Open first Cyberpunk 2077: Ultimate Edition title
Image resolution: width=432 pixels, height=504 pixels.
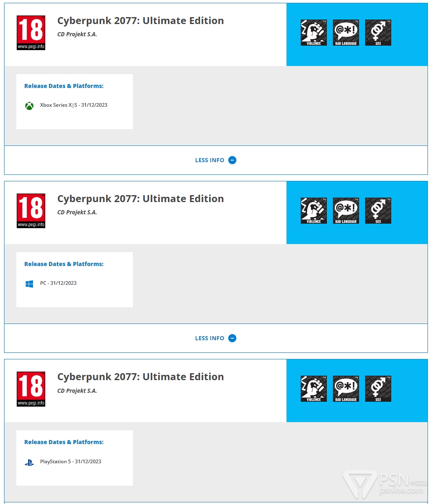click(141, 21)
